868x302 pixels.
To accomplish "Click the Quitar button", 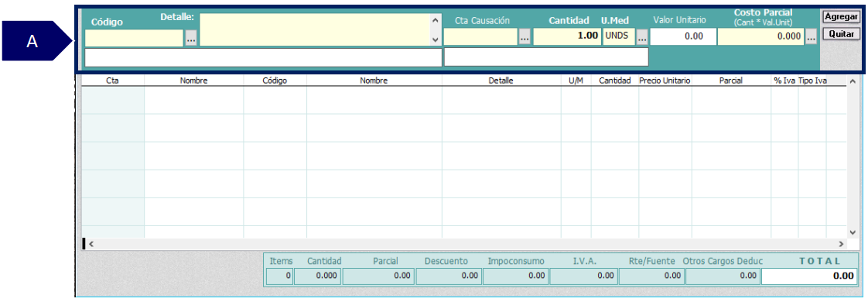I will pyautogui.click(x=841, y=34).
